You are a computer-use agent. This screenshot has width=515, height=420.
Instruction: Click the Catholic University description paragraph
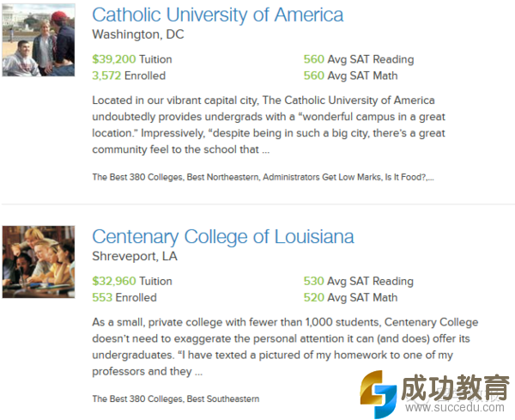coord(268,125)
